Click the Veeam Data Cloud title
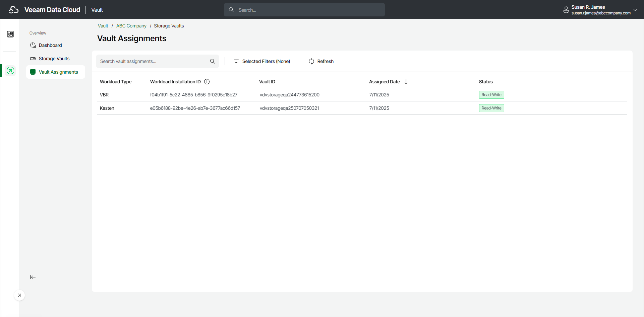Viewport: 644px width, 317px height. tap(52, 10)
